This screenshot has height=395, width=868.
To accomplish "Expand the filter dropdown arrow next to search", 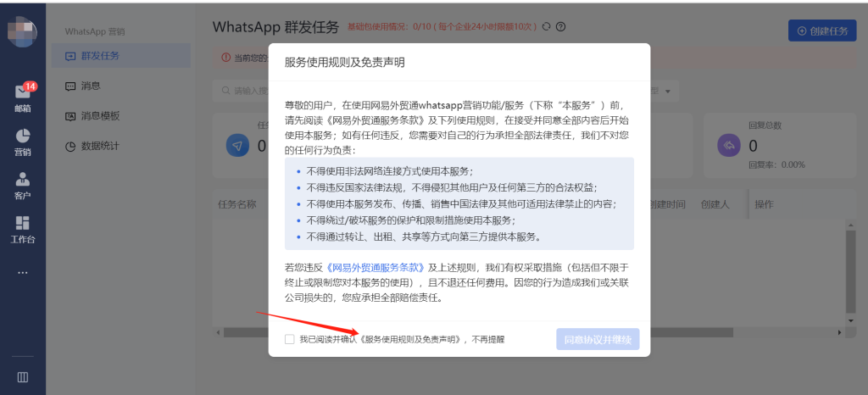I will tap(667, 91).
